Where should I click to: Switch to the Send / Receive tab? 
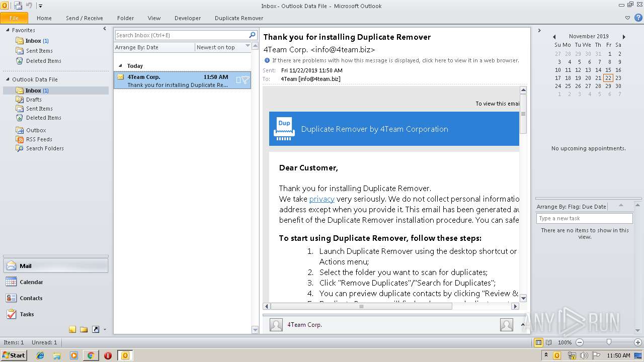pyautogui.click(x=85, y=18)
